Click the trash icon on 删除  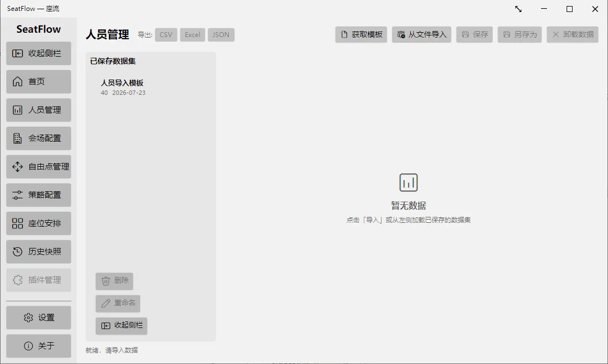106,281
